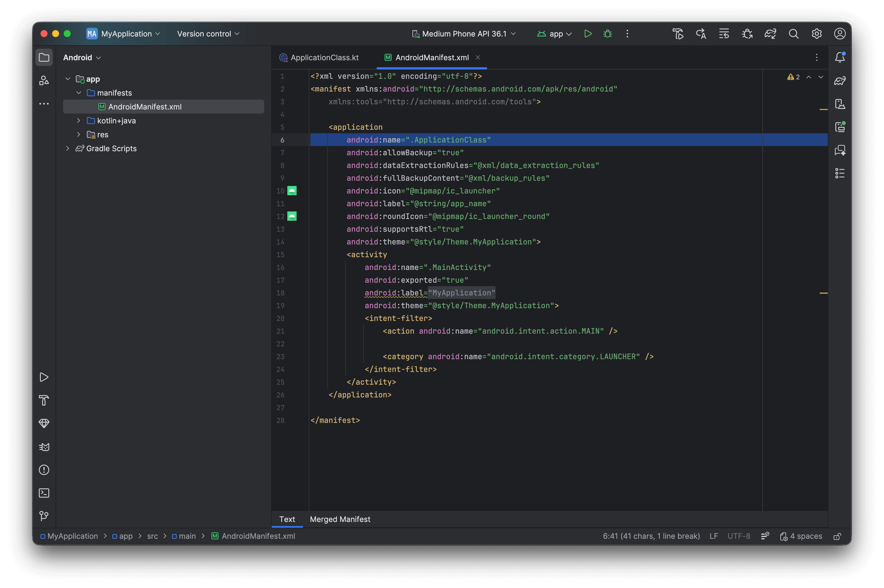Viewport: 884px width, 588px height.
Task: Expand the res folder
Action: [x=79, y=134]
